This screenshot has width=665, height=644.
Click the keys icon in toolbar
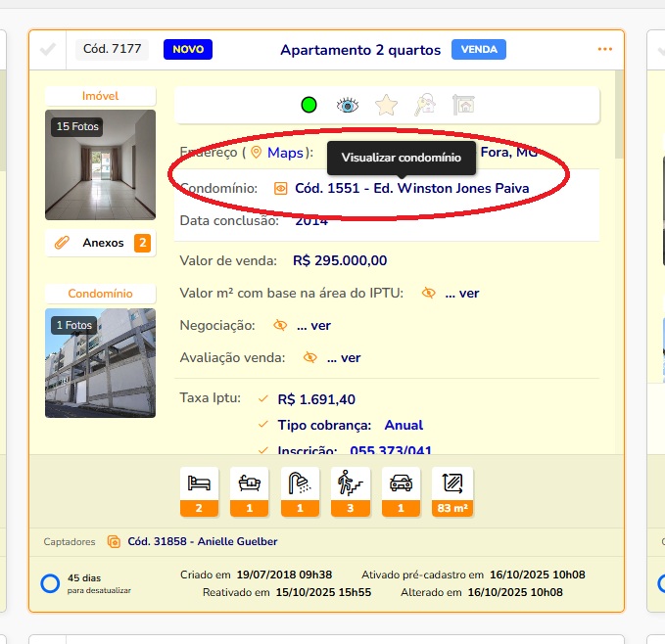point(425,105)
